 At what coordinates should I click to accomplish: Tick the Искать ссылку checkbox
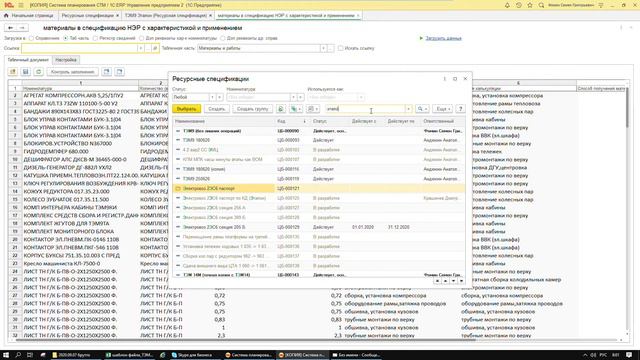340,48
